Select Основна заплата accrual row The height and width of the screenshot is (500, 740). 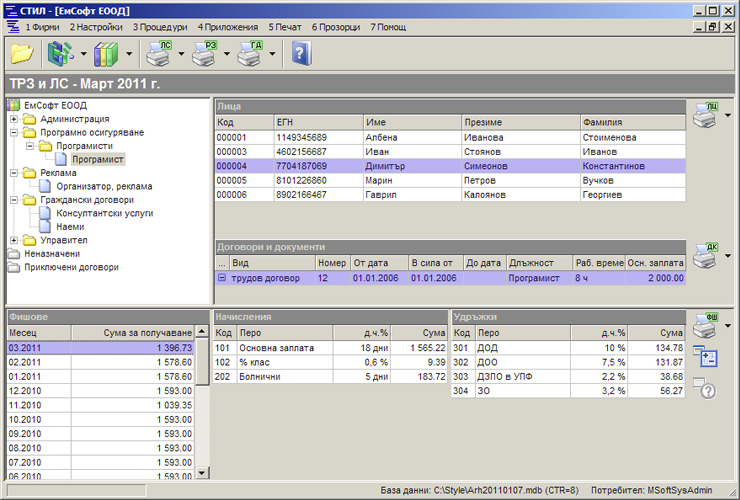tap(330, 348)
